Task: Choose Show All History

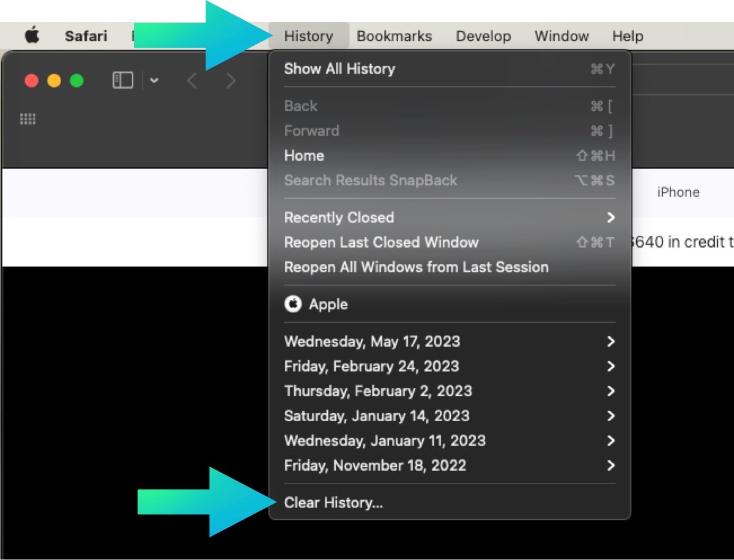Action: click(x=339, y=69)
